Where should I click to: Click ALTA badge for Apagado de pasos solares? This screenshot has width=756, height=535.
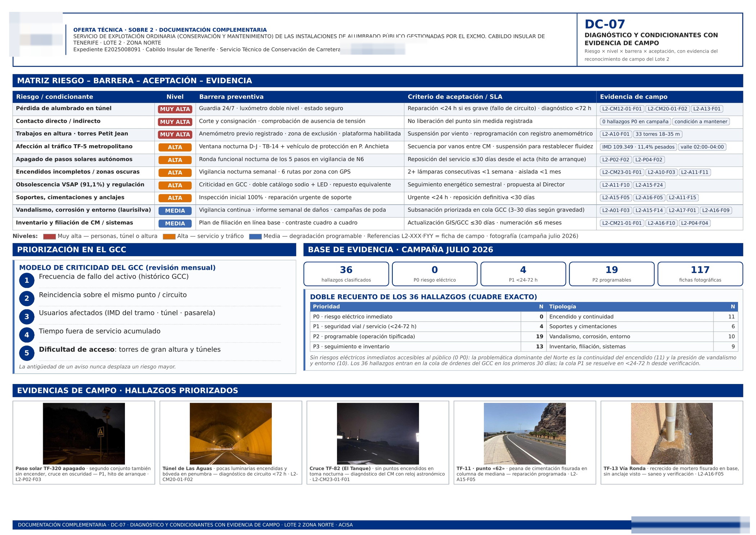click(x=175, y=160)
